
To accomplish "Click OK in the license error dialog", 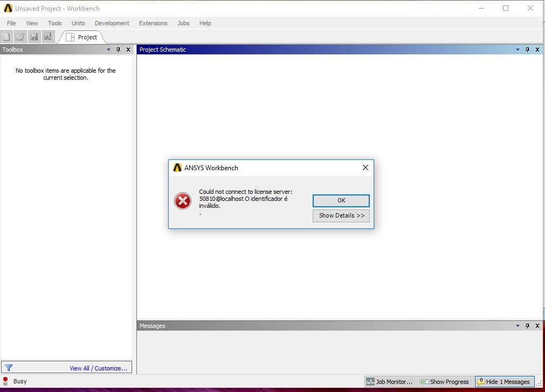I will coord(341,200).
